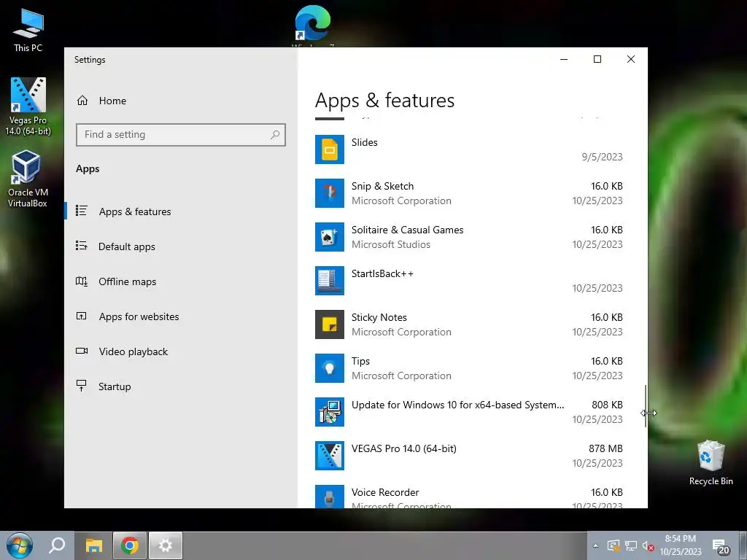Click the Apps & features sidebar icon
The image size is (747, 560).
click(x=82, y=211)
